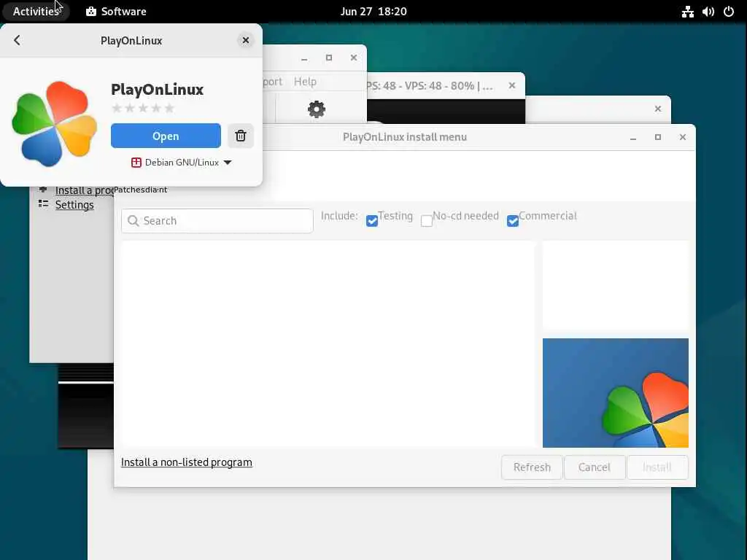Viewport: 747px width, 560px height.
Task: Minimize the PlayOnLinux install menu window
Action: point(632,137)
